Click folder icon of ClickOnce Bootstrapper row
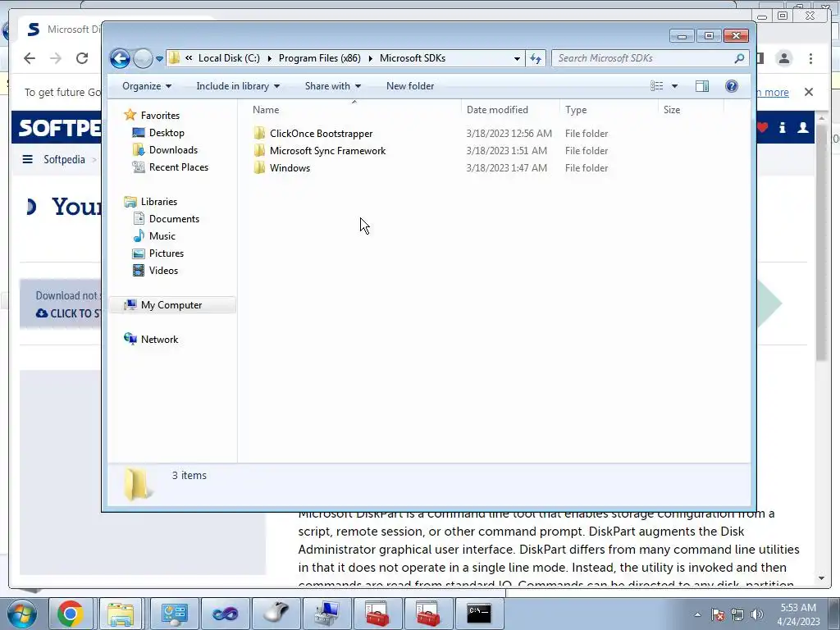Image resolution: width=840 pixels, height=630 pixels. pos(259,134)
